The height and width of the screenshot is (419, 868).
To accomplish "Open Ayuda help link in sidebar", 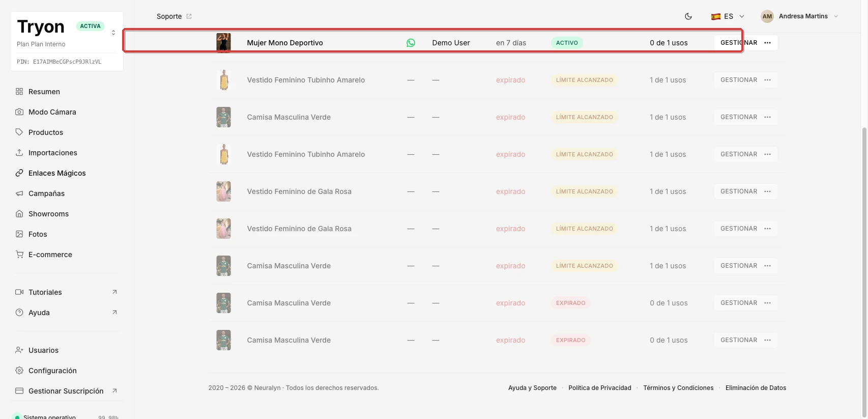I will [x=67, y=313].
